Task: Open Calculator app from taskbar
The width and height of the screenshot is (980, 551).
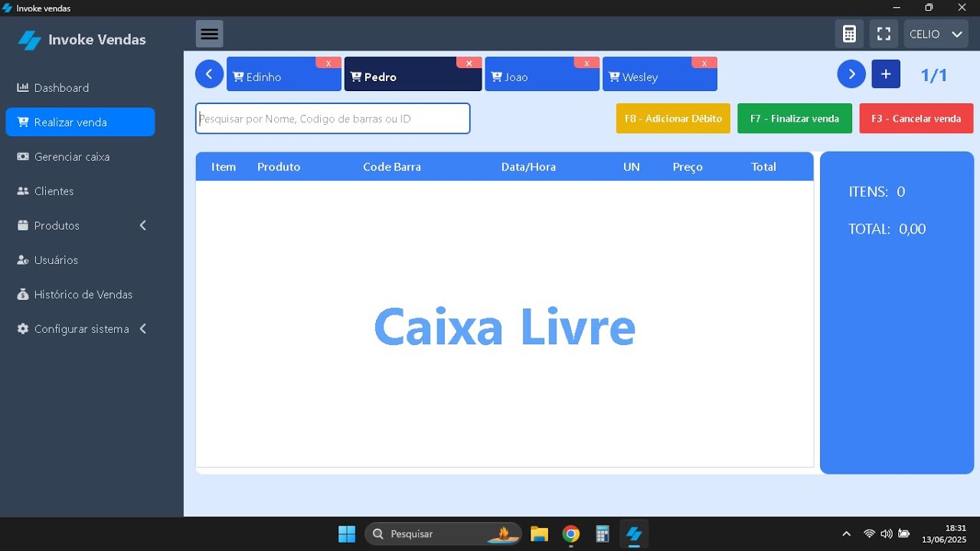Action: tap(603, 534)
